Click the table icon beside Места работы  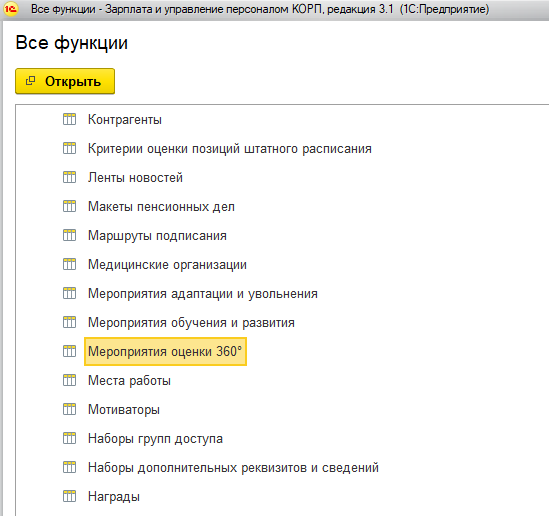tap(69, 380)
